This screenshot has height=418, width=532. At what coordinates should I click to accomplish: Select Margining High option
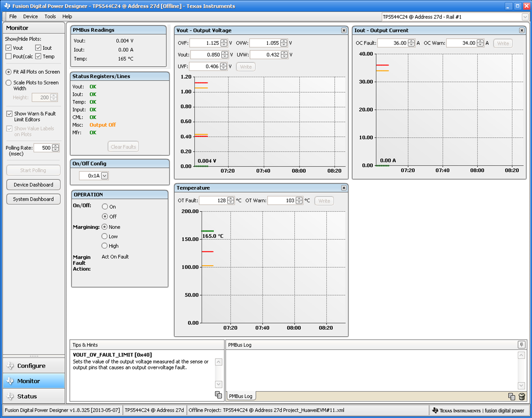coord(104,245)
